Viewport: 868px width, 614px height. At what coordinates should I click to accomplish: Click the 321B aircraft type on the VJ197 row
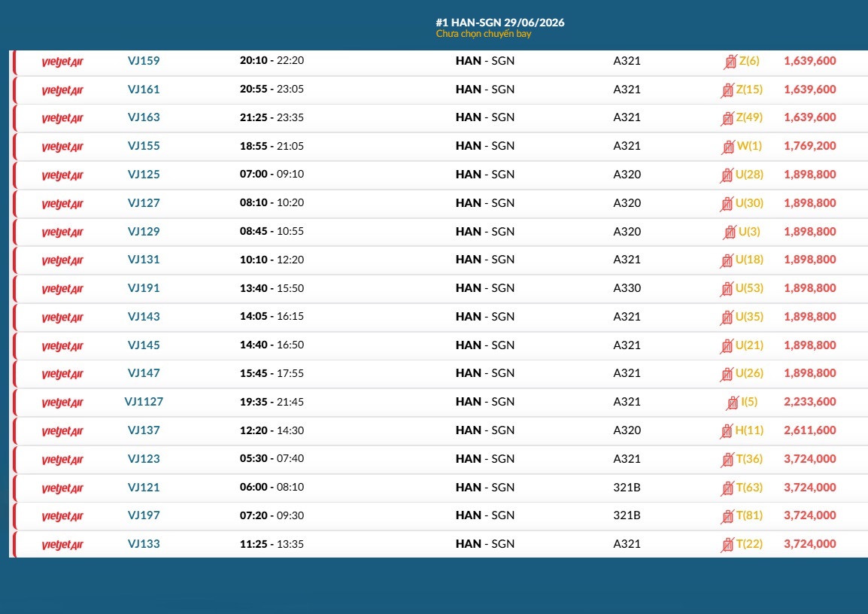pyautogui.click(x=627, y=515)
